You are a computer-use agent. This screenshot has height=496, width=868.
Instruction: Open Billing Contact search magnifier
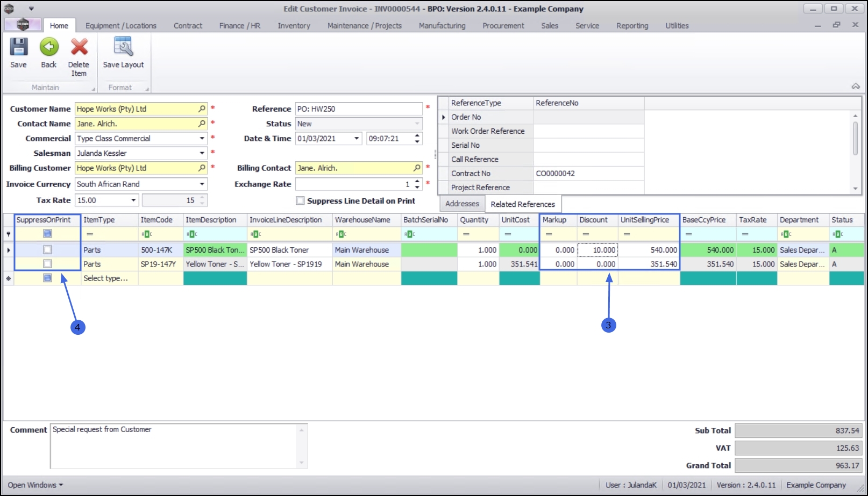[417, 168]
